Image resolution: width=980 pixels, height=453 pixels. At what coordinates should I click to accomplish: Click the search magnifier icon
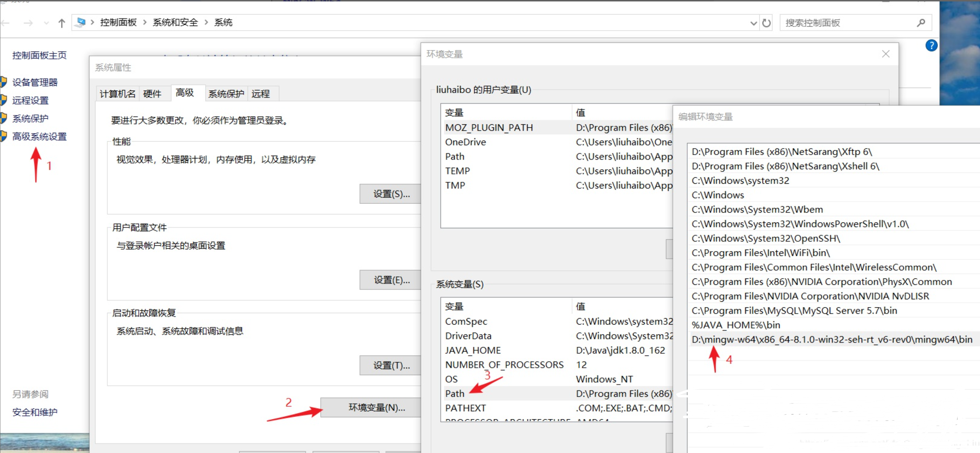click(x=921, y=23)
